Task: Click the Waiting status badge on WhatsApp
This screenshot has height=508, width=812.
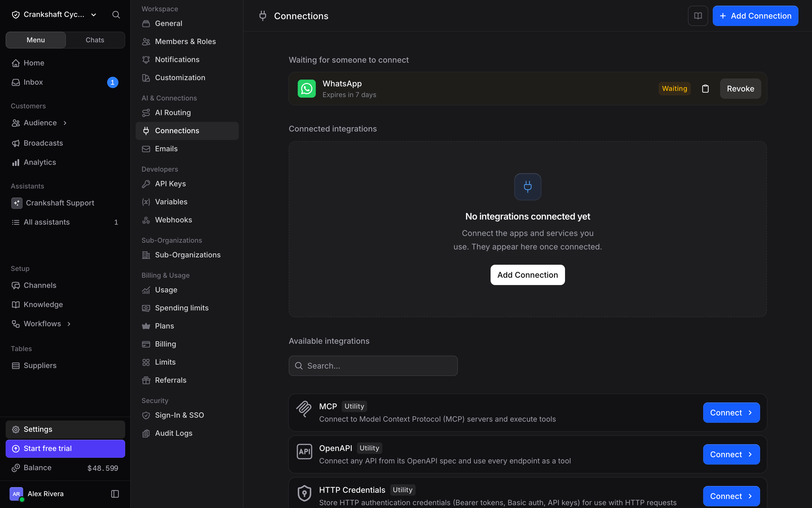Action: click(674, 89)
